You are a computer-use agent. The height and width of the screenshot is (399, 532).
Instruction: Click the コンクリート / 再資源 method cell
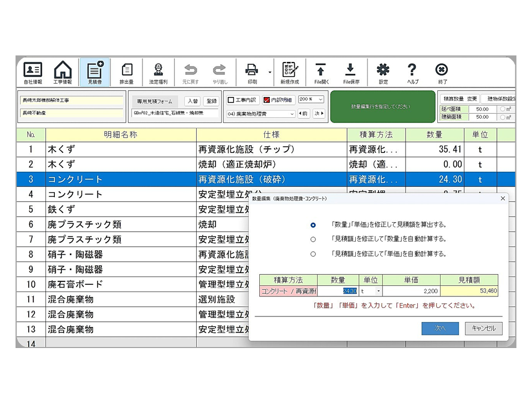pos(288,291)
